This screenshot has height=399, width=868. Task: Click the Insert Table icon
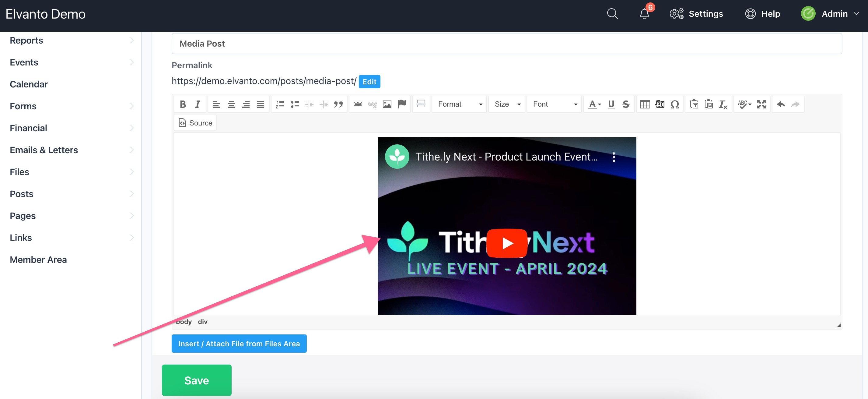click(x=646, y=104)
